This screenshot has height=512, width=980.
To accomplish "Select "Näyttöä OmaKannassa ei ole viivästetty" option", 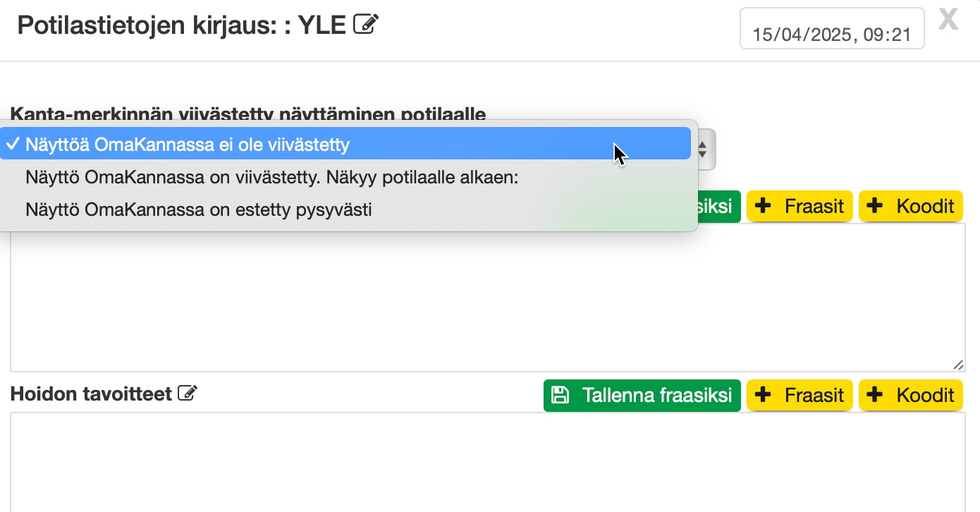I will 188,145.
